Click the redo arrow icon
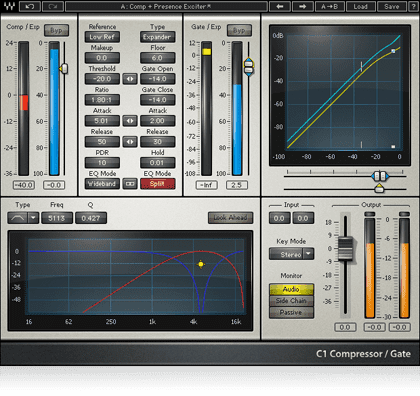This screenshot has width=420, height=396. [x=53, y=6]
